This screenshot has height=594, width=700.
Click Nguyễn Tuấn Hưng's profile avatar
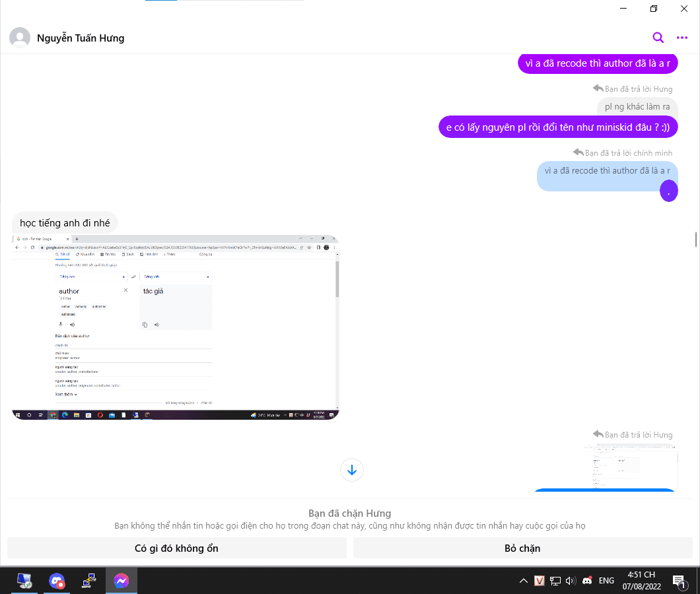point(20,38)
